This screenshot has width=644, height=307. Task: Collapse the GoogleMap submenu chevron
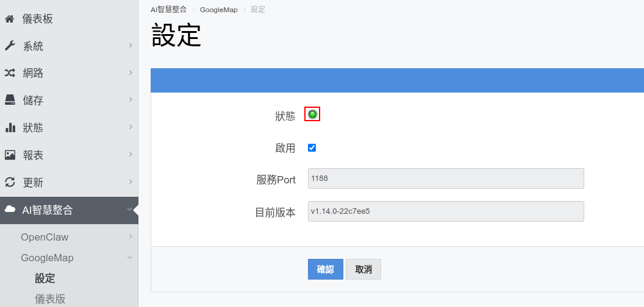tap(130, 257)
